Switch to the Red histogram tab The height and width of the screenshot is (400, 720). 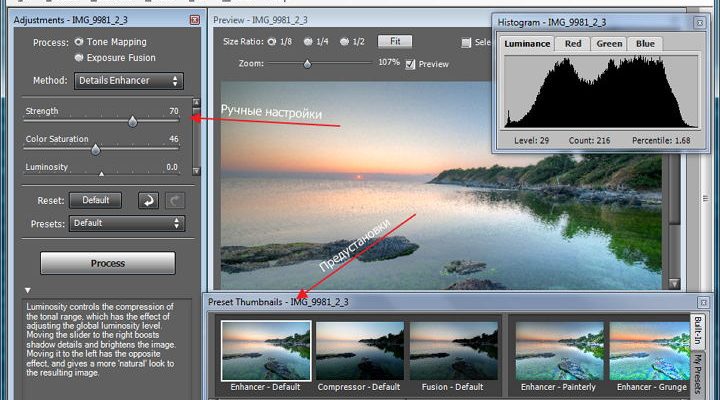click(573, 44)
